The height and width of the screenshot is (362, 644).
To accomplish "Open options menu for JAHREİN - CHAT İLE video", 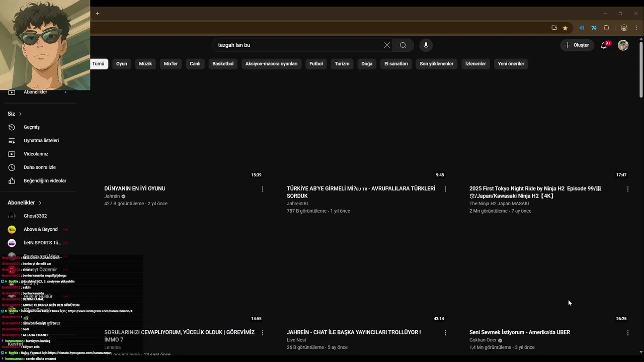I will [445, 333].
